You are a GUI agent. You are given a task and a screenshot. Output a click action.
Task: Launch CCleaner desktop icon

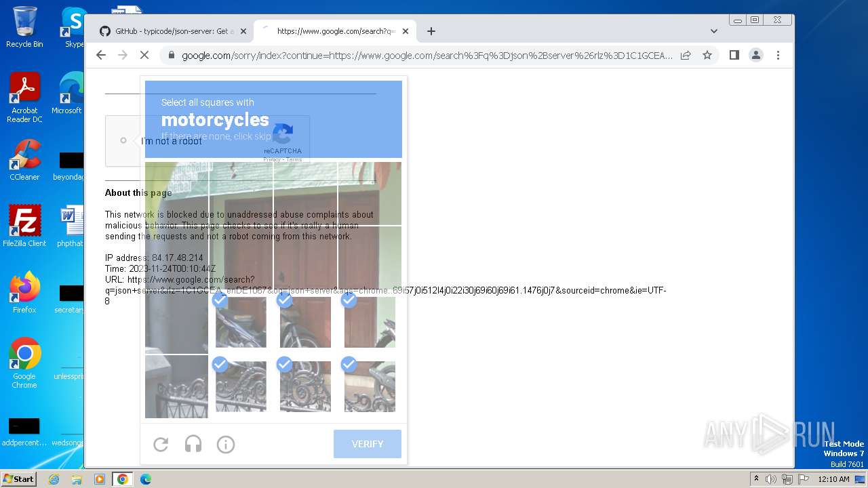click(24, 160)
